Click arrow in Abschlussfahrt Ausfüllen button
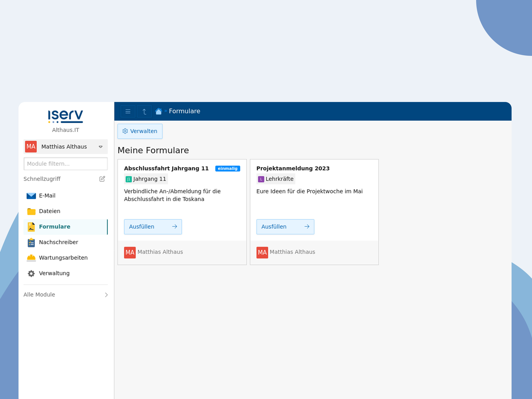The image size is (532, 399). 175,227
